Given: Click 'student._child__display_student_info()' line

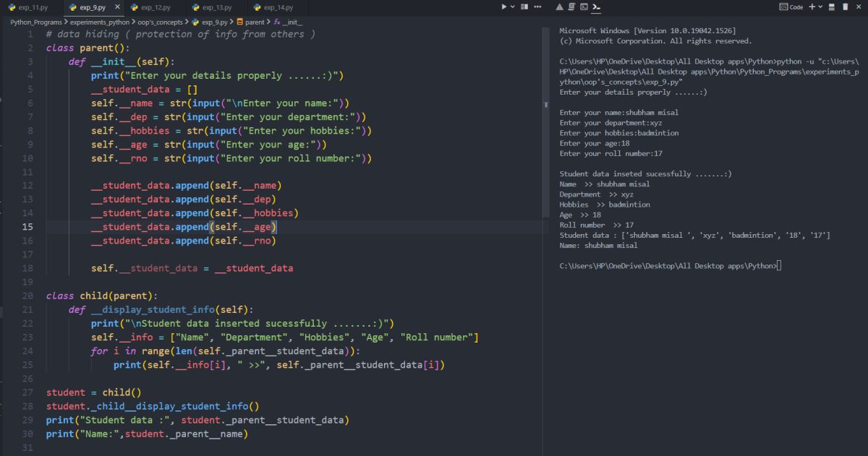Looking at the screenshot, I should tap(153, 406).
